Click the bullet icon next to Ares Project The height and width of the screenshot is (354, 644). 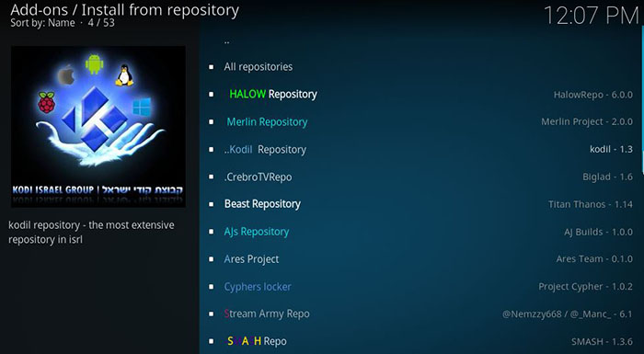tap(211, 259)
